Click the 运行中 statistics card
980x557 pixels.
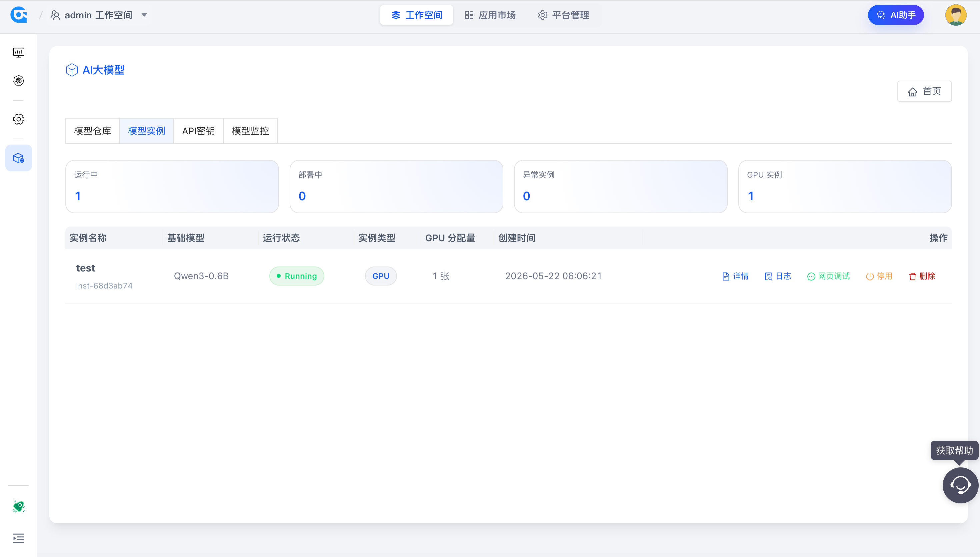172,186
